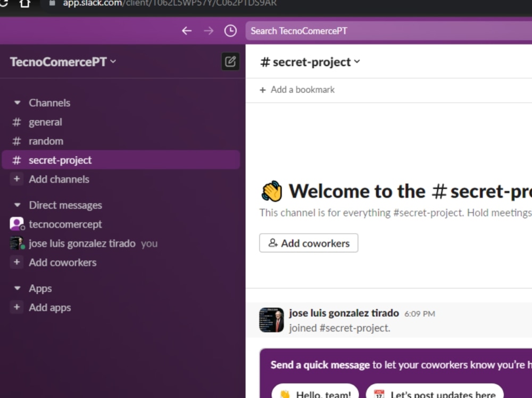Click the waving hand emoji in welcome heading

tap(271, 191)
